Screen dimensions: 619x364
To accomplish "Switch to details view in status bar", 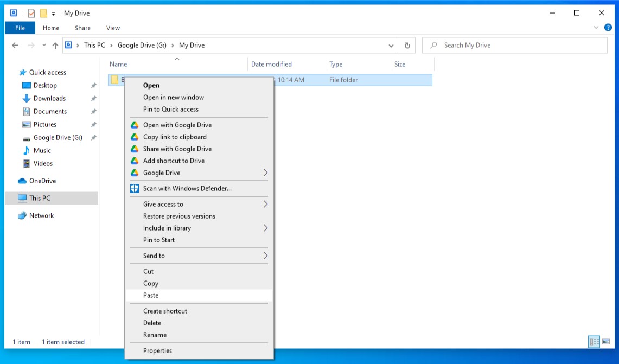I will click(x=594, y=342).
